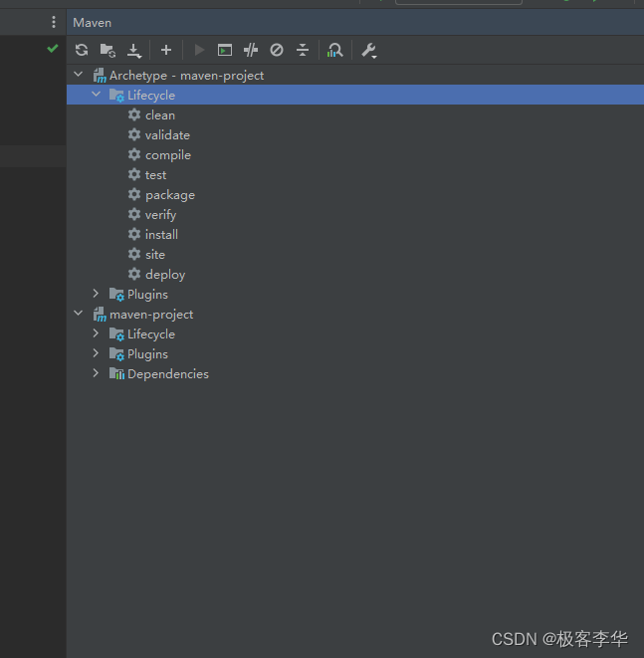This screenshot has height=658, width=644.
Task: Click the Dependencies folder icon
Action: coord(116,373)
